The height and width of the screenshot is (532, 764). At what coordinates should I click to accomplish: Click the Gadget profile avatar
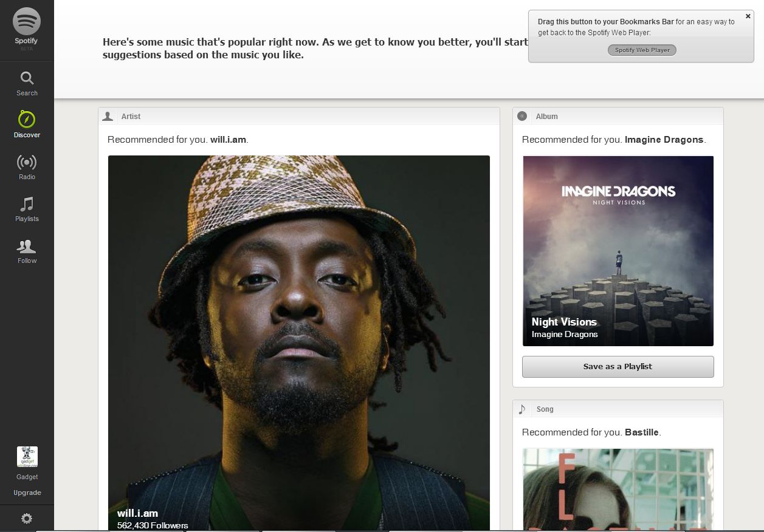(x=27, y=457)
